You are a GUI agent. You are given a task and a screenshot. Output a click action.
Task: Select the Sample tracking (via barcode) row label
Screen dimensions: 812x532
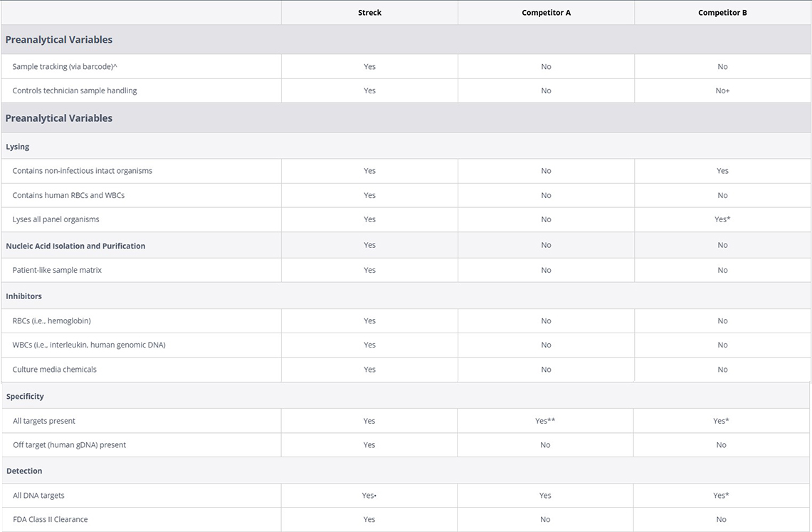click(64, 66)
